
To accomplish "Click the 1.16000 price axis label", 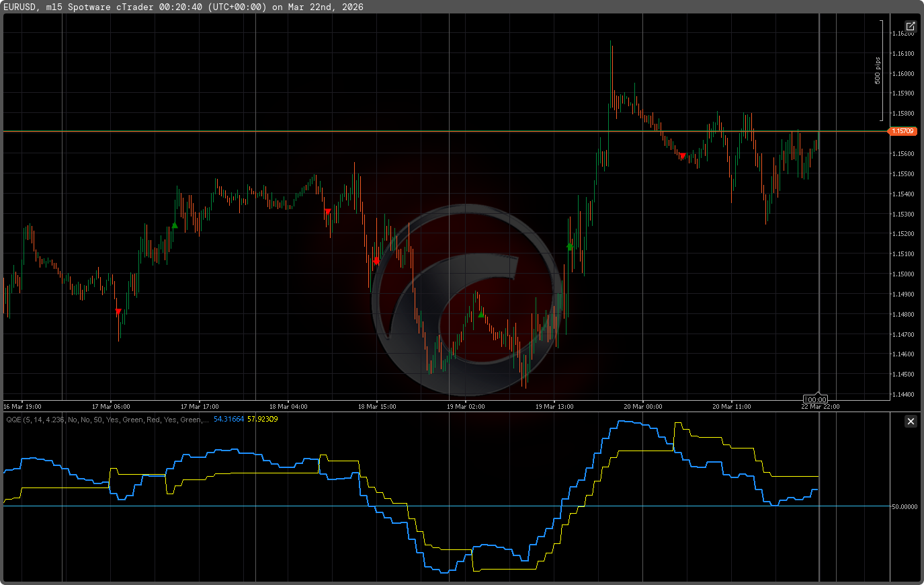I will pos(902,74).
